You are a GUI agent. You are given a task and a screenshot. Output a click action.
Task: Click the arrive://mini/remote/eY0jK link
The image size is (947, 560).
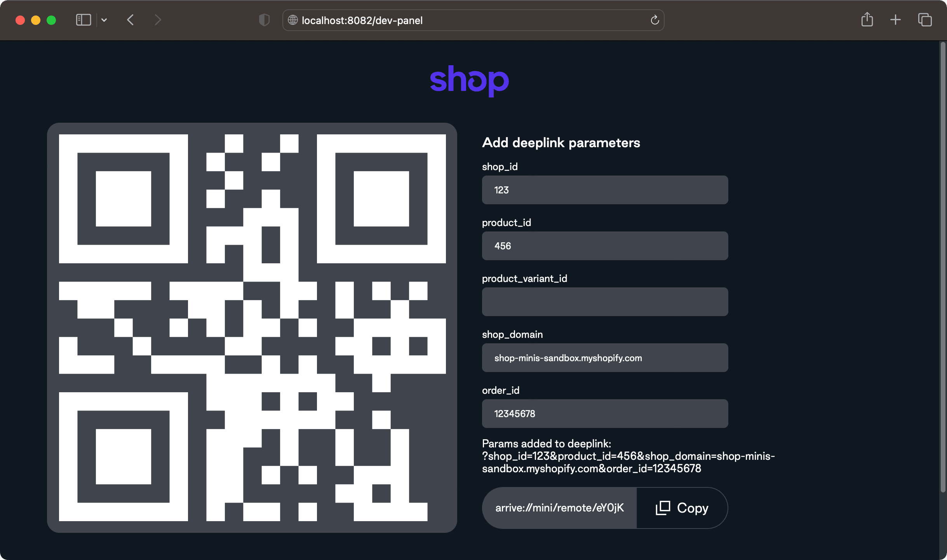pos(560,507)
